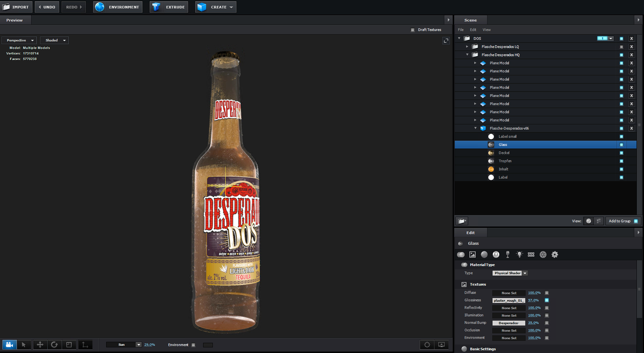Select the rotate tool in viewport toolbar
Viewport: 644px width, 353px height.
[54, 345]
